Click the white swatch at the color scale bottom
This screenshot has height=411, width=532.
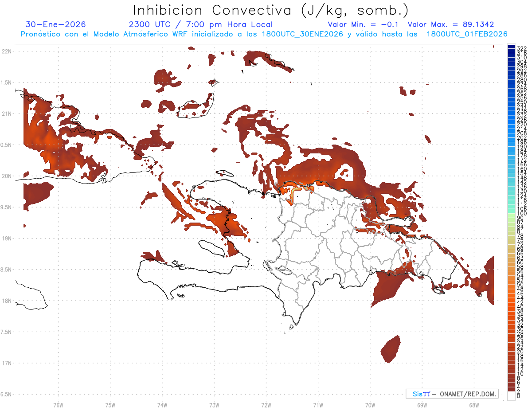click(x=511, y=397)
